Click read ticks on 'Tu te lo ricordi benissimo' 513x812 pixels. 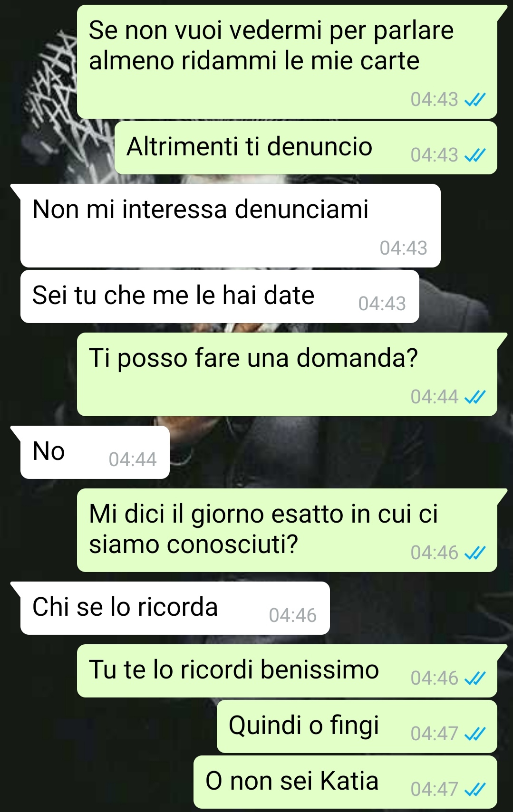(474, 678)
